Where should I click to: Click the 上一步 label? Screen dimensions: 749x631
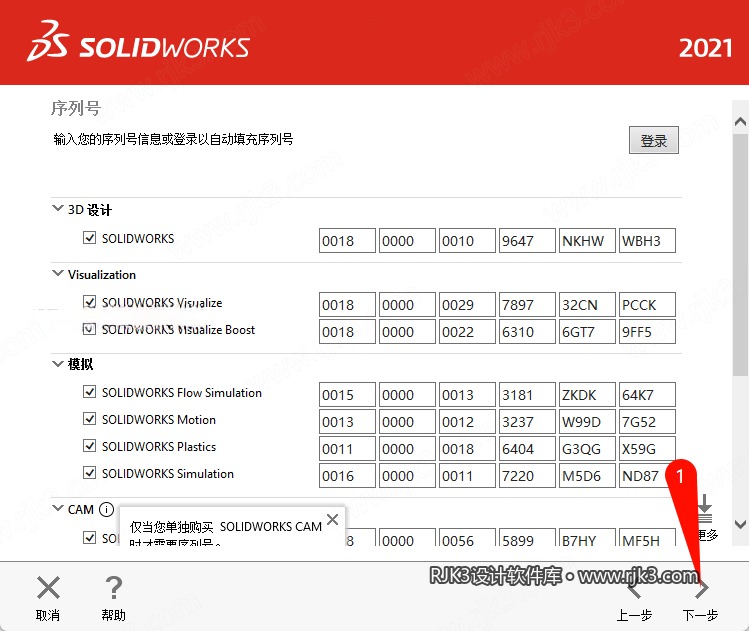(x=634, y=615)
